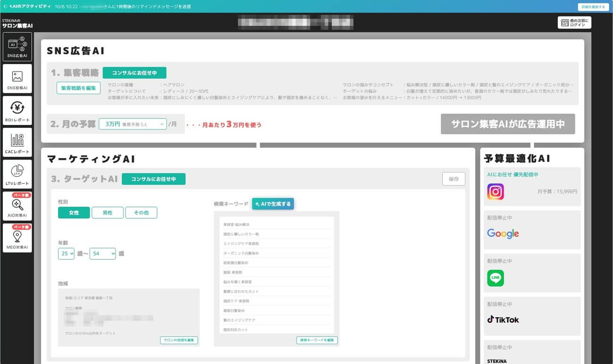613x364 pixels.
Task: Open SNS広告AI in the sidebar
Action: point(17,47)
